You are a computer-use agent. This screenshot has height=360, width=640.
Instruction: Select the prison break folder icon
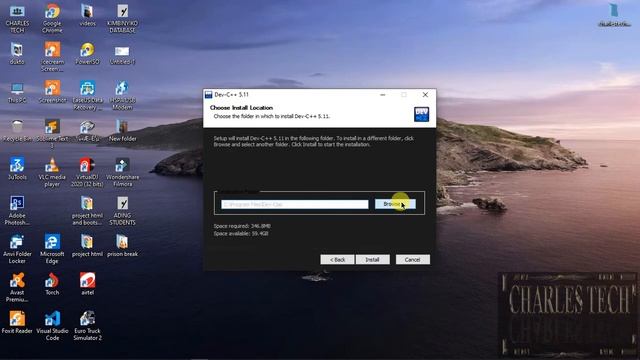coord(122,246)
